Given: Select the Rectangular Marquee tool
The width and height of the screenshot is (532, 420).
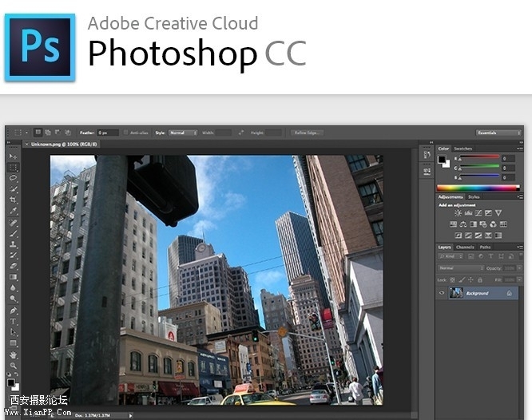Looking at the screenshot, I should point(13,168).
